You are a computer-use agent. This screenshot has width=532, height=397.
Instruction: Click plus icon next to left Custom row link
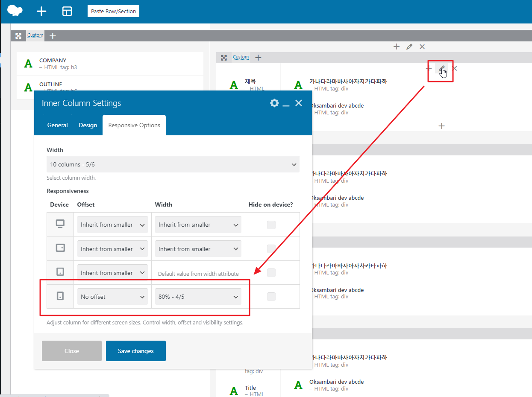click(x=53, y=36)
